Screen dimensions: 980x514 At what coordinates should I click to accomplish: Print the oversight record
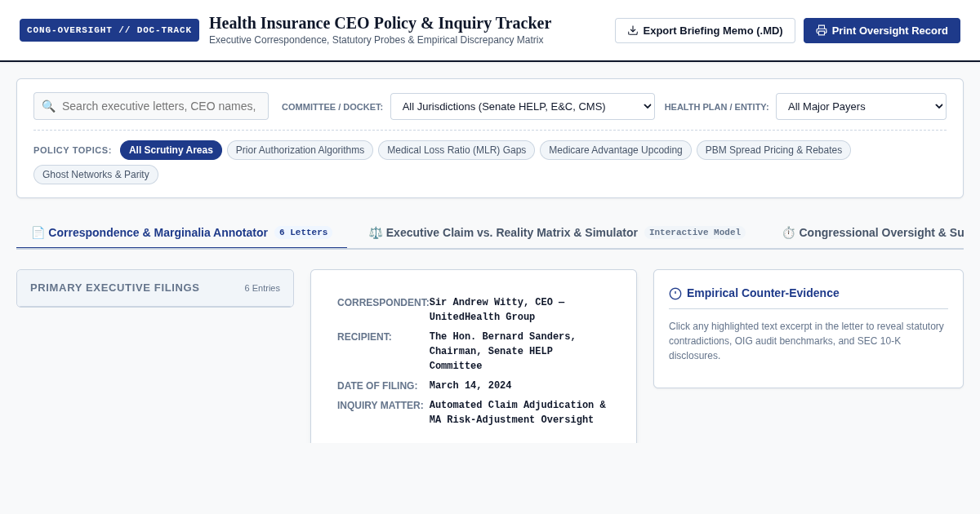pos(882,30)
